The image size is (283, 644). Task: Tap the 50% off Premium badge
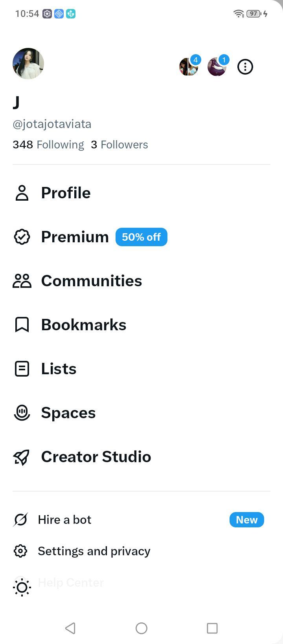(141, 237)
